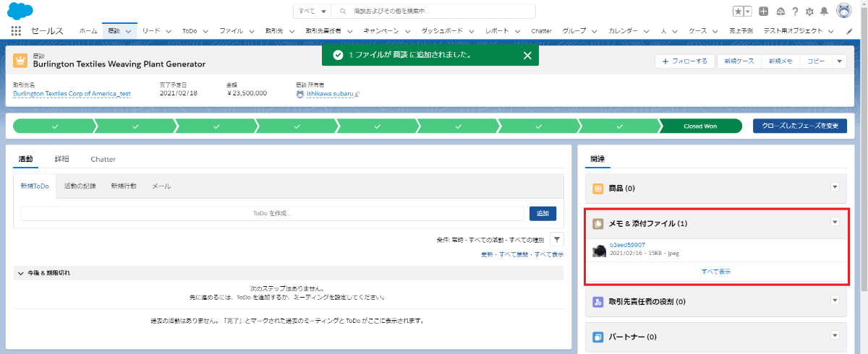Go to the カレンダー nav tab

click(x=624, y=32)
